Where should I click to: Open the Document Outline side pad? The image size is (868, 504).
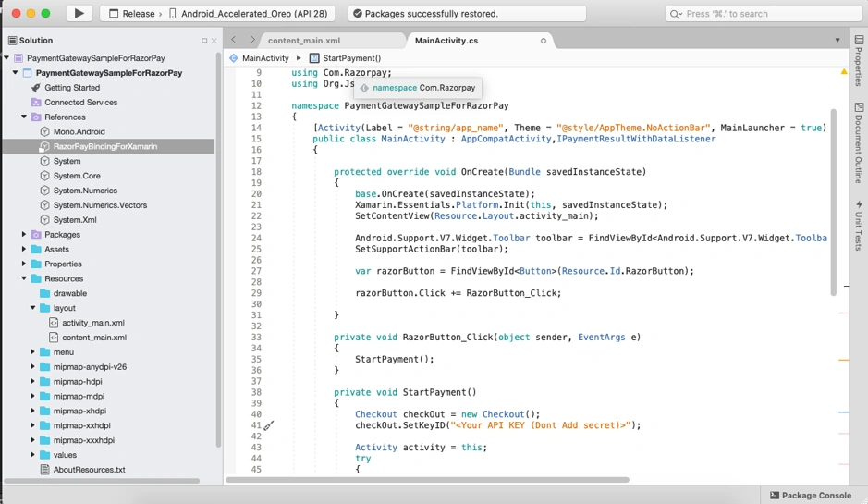click(859, 143)
